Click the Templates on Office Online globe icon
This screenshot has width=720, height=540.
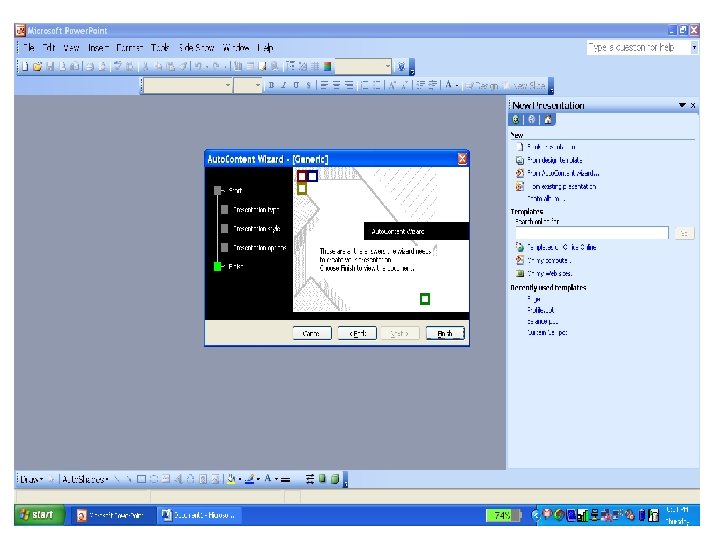coord(519,247)
